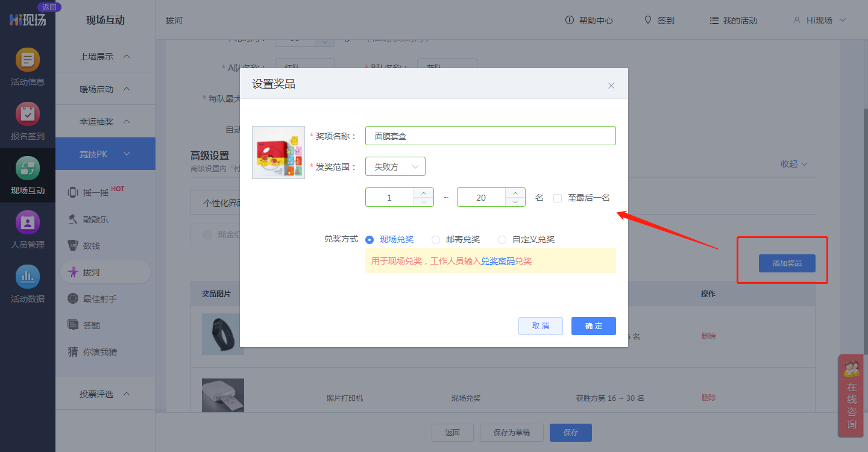Screen dimensions: 868x452
Task: Open the 发奖范围 dropdown showing 失败方
Action: click(395, 166)
